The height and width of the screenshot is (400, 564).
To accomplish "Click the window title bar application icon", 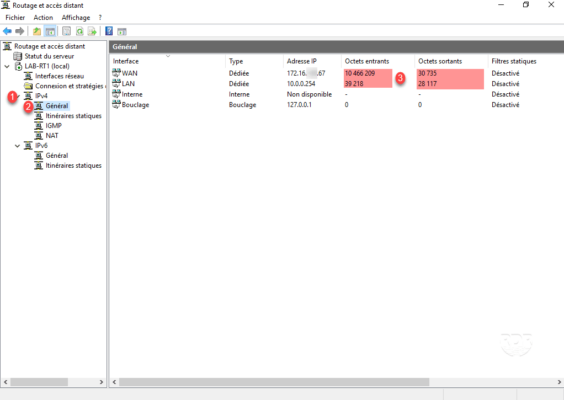I will pyautogui.click(x=6, y=5).
